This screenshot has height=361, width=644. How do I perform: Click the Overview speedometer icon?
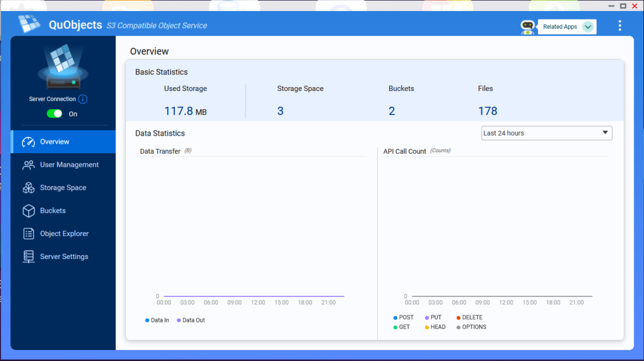pos(28,142)
